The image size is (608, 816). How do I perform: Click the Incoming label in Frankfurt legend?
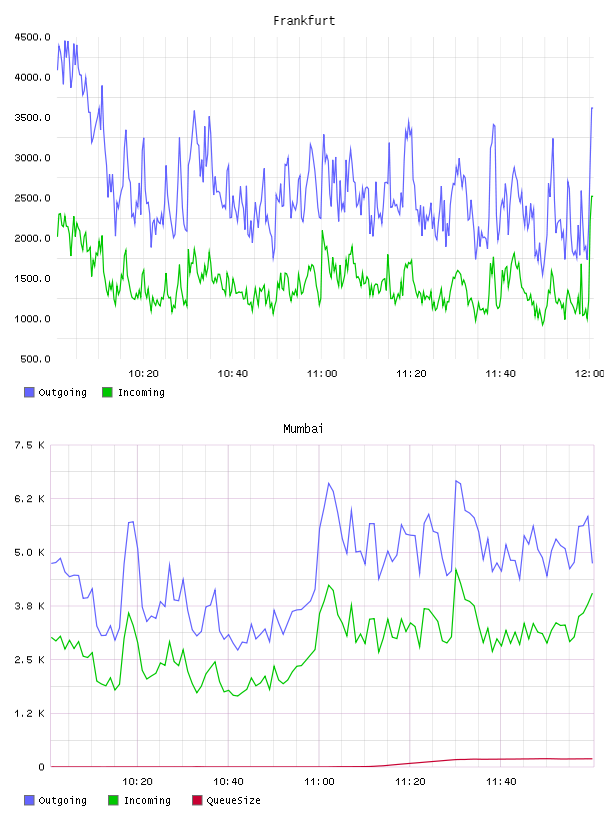click(141, 392)
